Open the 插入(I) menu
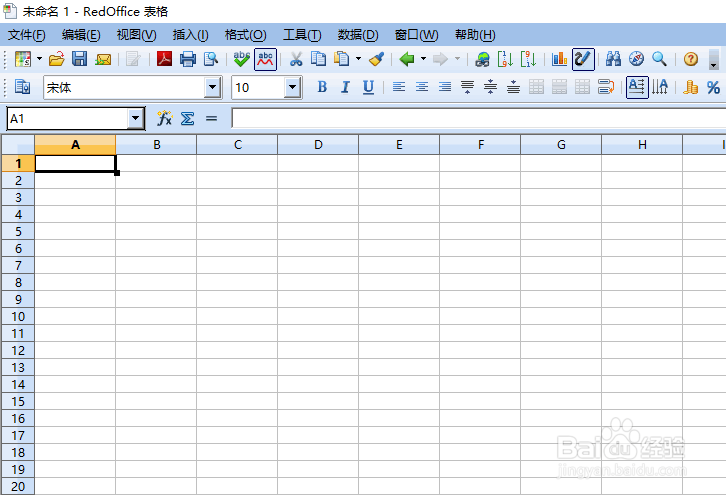Image resolution: width=726 pixels, height=495 pixels. [190, 35]
